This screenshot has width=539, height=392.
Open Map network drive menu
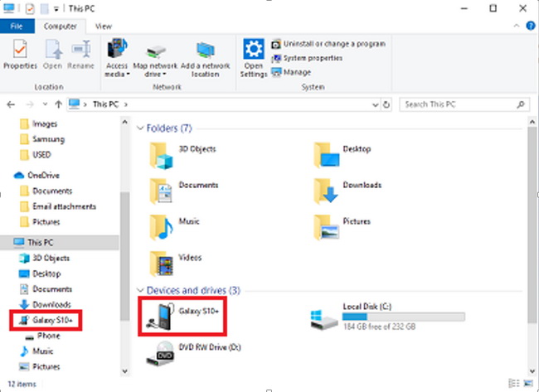pos(155,58)
